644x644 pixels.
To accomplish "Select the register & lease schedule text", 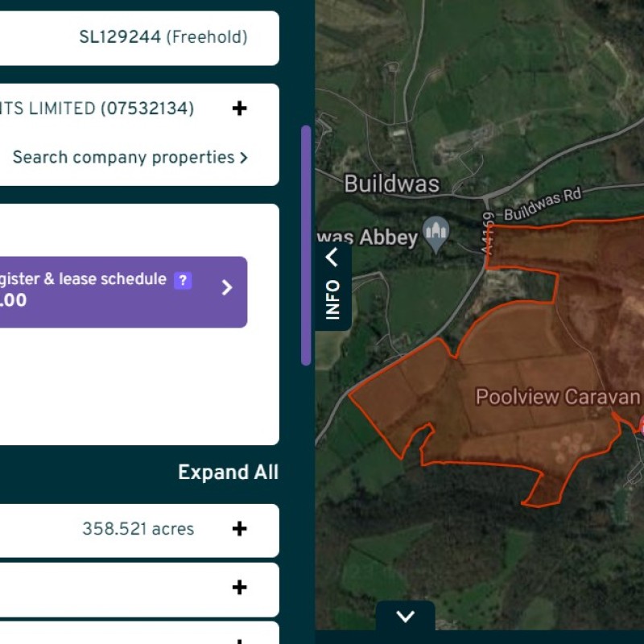I will [83, 279].
